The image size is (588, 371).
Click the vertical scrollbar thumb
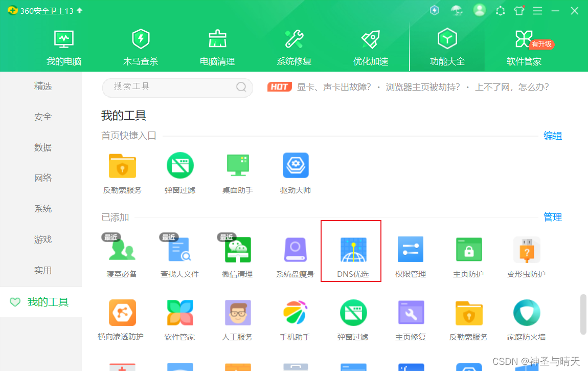(x=583, y=314)
